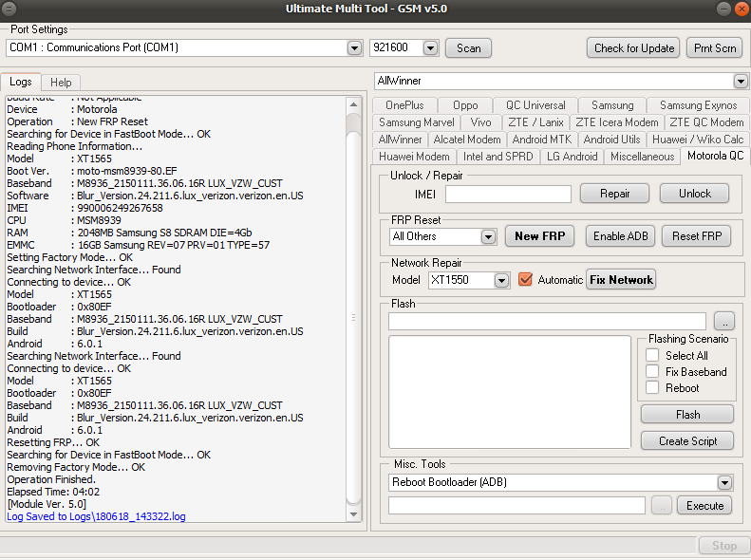Open the ZTE / Lanix tab

[535, 122]
